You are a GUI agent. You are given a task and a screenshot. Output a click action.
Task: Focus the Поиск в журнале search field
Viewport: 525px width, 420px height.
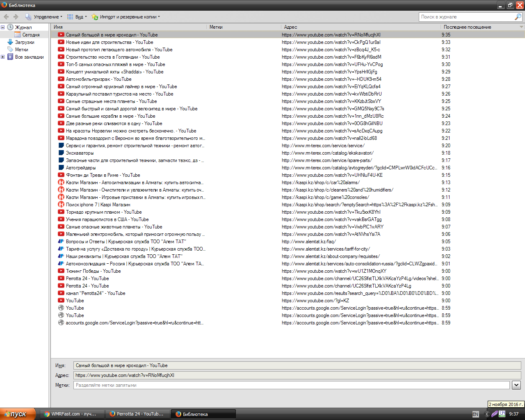tap(467, 17)
